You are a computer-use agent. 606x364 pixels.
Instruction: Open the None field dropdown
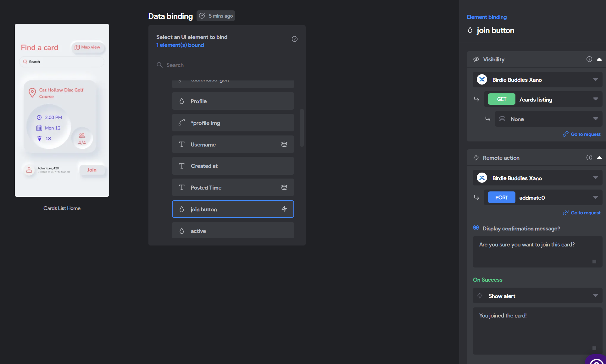pyautogui.click(x=548, y=119)
